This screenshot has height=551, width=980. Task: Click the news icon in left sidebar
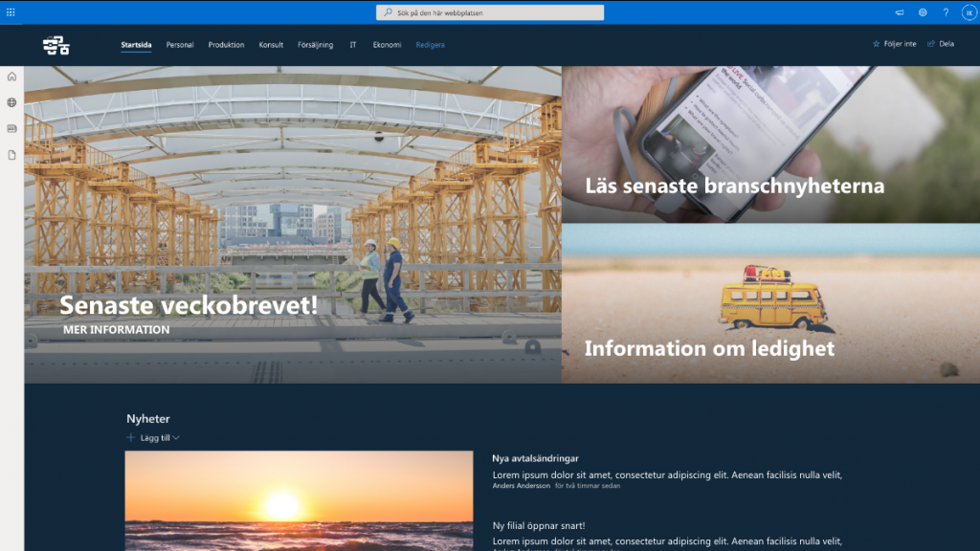[x=11, y=128]
